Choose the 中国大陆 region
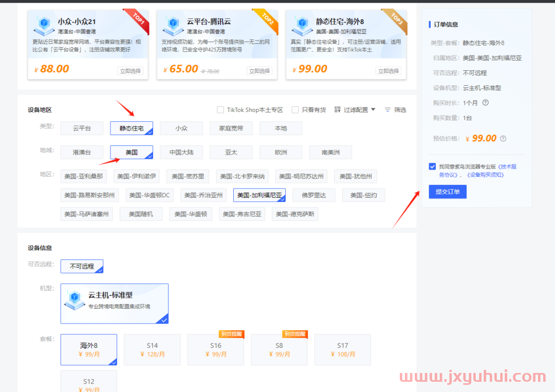Screen dimensions: 555x392 [x=181, y=152]
